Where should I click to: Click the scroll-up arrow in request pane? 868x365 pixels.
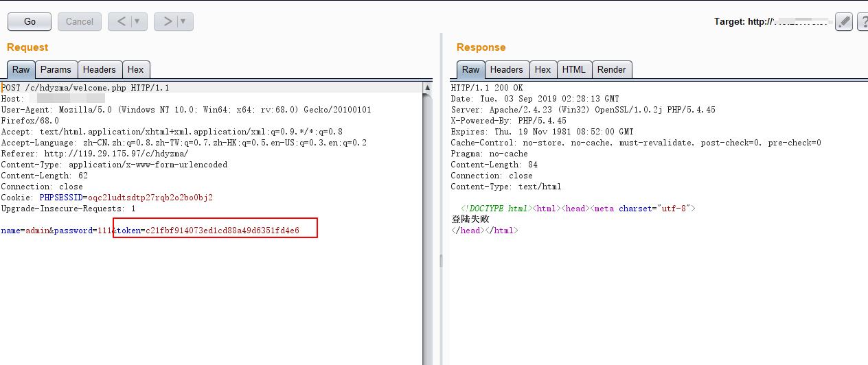tap(428, 88)
